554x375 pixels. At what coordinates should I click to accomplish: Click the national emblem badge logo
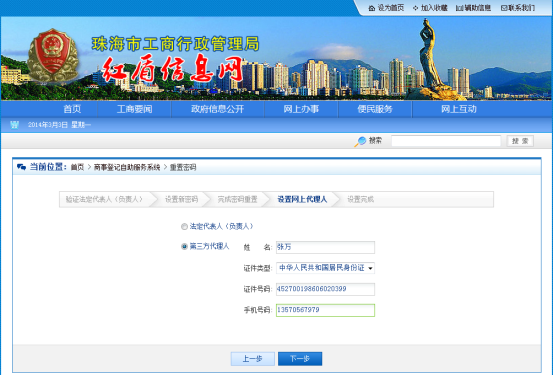(53, 55)
